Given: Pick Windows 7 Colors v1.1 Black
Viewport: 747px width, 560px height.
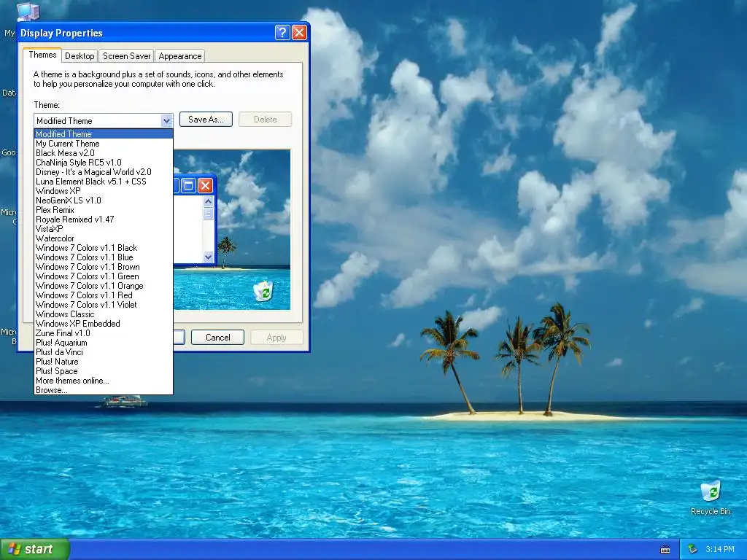Looking at the screenshot, I should click(x=104, y=248).
